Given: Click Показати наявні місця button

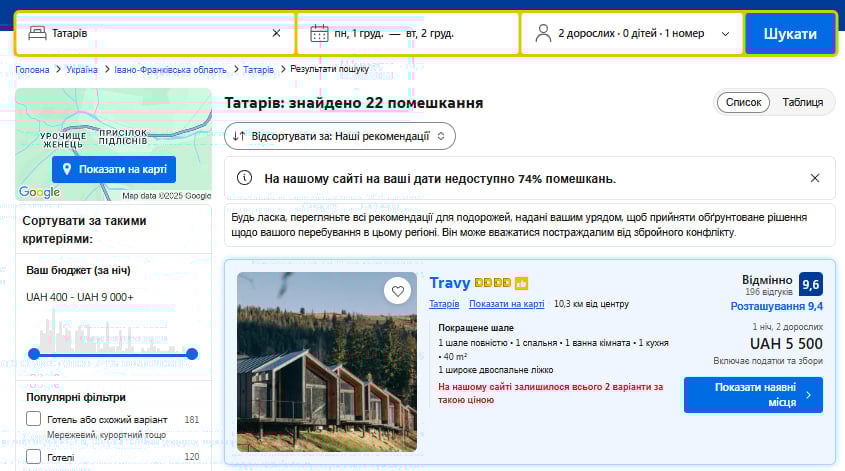Looking at the screenshot, I should point(753,395).
